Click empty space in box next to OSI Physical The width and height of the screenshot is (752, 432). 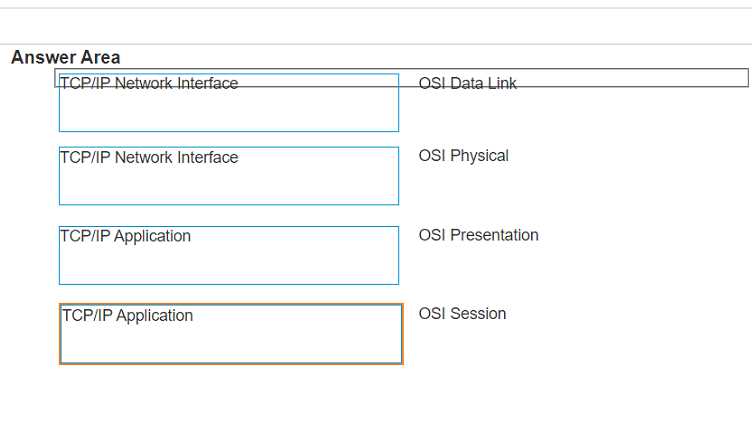coord(228,187)
